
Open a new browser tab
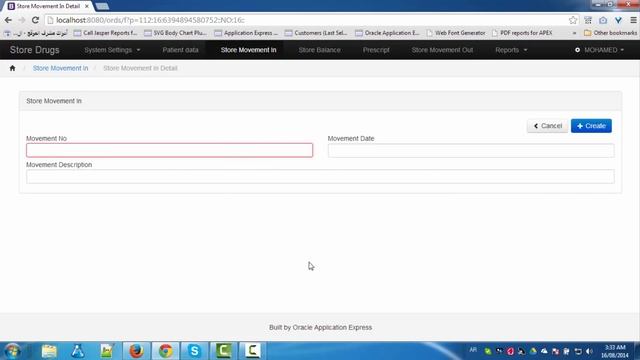coord(102,6)
